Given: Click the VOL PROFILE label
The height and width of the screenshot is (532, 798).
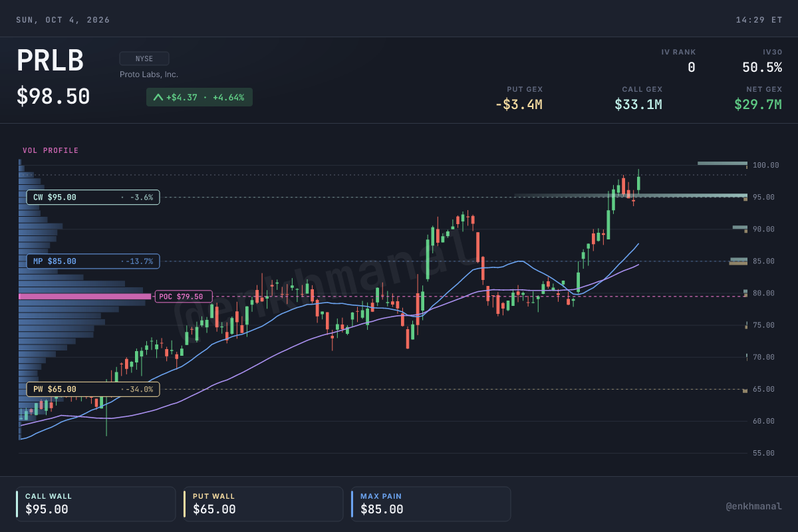Looking at the screenshot, I should pos(51,150).
